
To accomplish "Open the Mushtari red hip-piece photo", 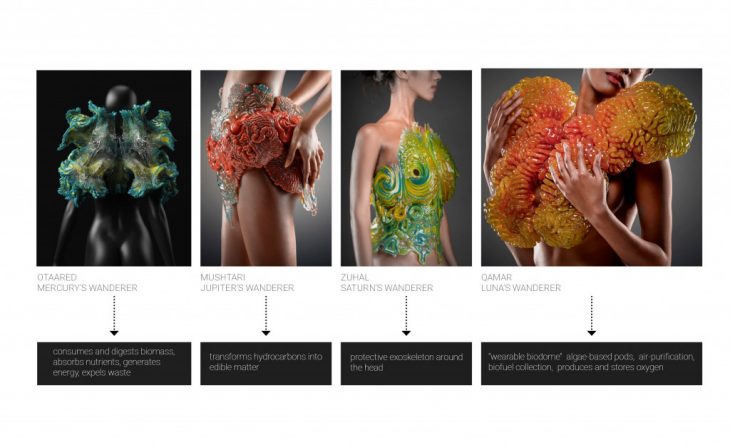I will [266, 168].
